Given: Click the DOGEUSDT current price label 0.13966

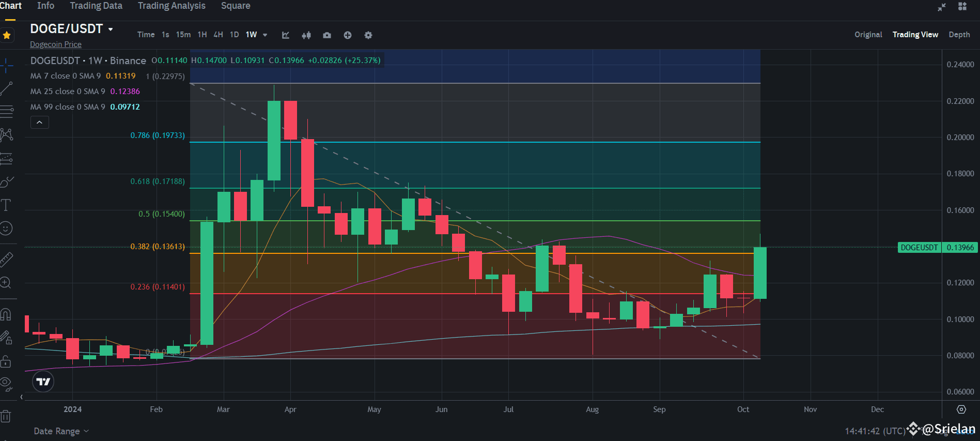Looking at the screenshot, I should click(x=937, y=248).
